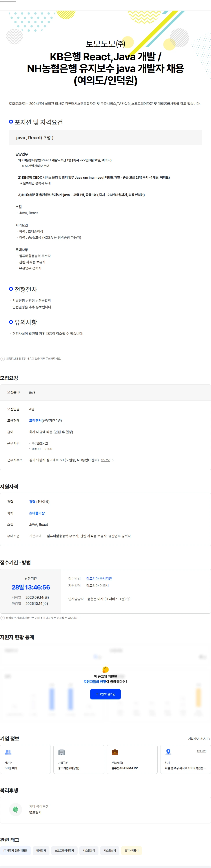Click the 잡코리아 이력서 application form text
The height and width of the screenshot is (868, 211).
pos(98,586)
